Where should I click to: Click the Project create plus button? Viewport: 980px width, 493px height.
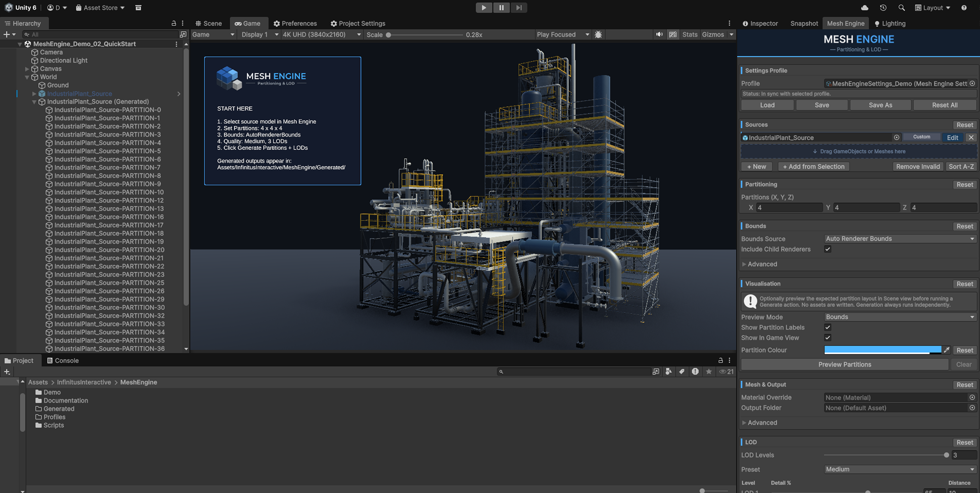7,371
